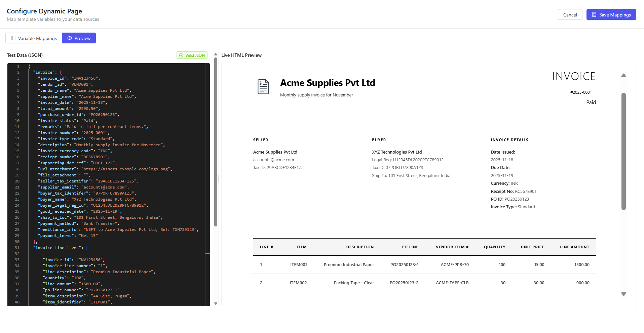The width and height of the screenshot is (644, 333).
Task: Click the Valid JSON status badge
Action: [192, 55]
